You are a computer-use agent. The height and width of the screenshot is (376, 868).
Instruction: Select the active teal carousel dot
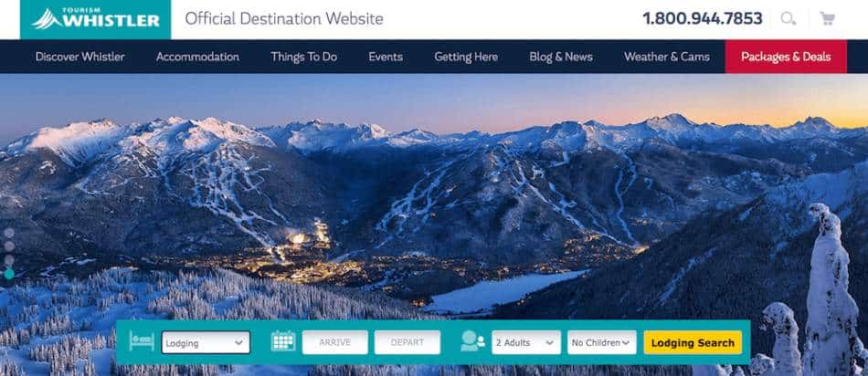9,274
